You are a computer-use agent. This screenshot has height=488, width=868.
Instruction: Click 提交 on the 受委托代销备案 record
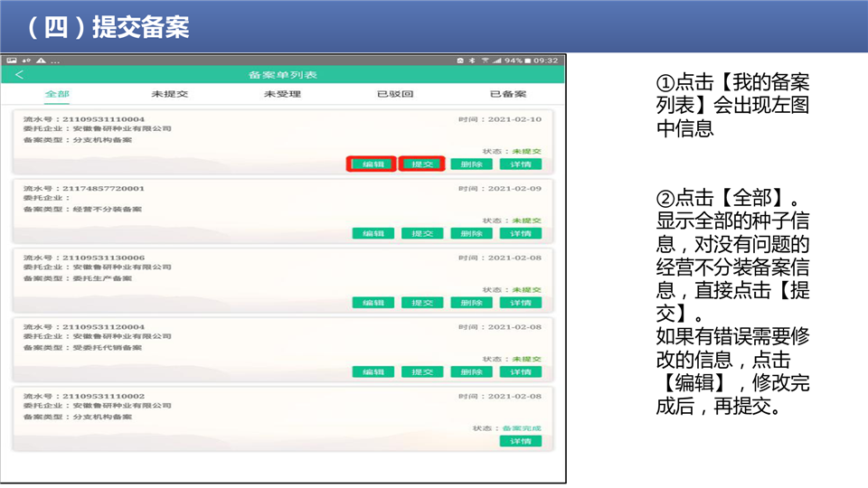(421, 371)
